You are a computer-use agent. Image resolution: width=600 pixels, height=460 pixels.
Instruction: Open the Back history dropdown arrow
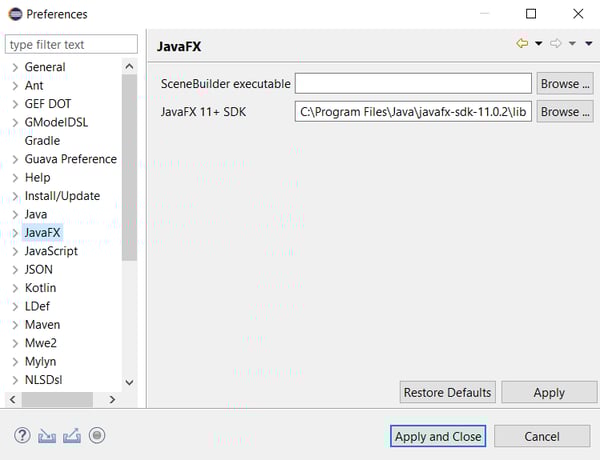(x=538, y=44)
